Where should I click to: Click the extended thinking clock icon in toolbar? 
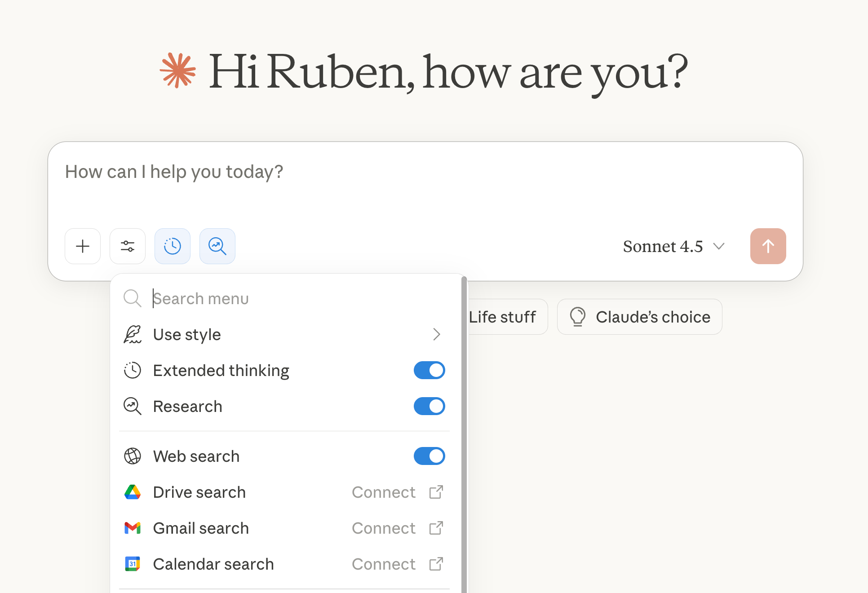point(173,246)
